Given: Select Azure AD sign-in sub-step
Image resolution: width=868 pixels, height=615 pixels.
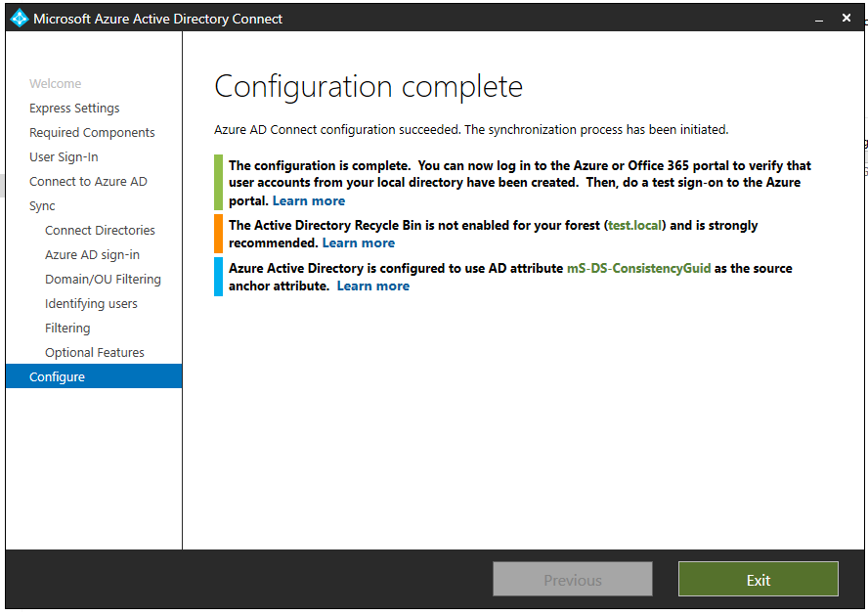Looking at the screenshot, I should 92,254.
